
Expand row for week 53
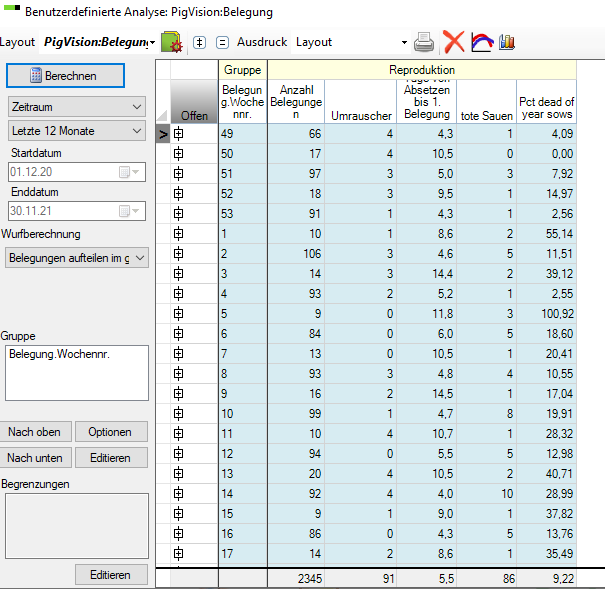click(x=178, y=214)
